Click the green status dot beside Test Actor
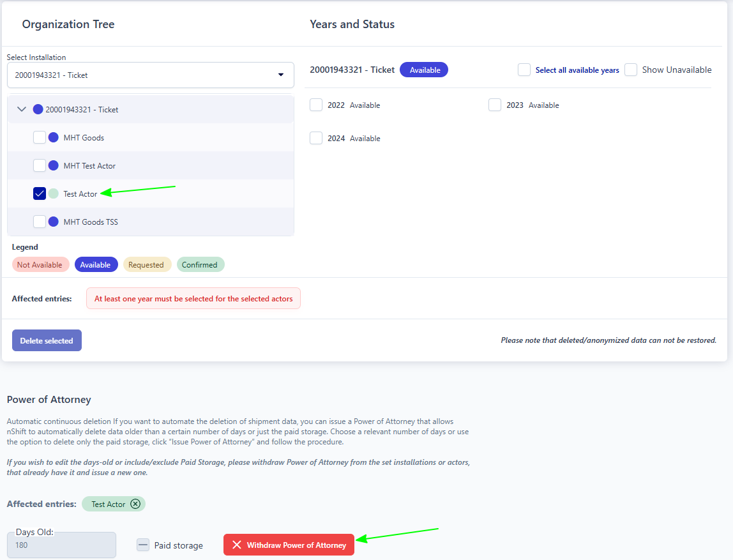This screenshot has height=560, width=733. tap(54, 193)
